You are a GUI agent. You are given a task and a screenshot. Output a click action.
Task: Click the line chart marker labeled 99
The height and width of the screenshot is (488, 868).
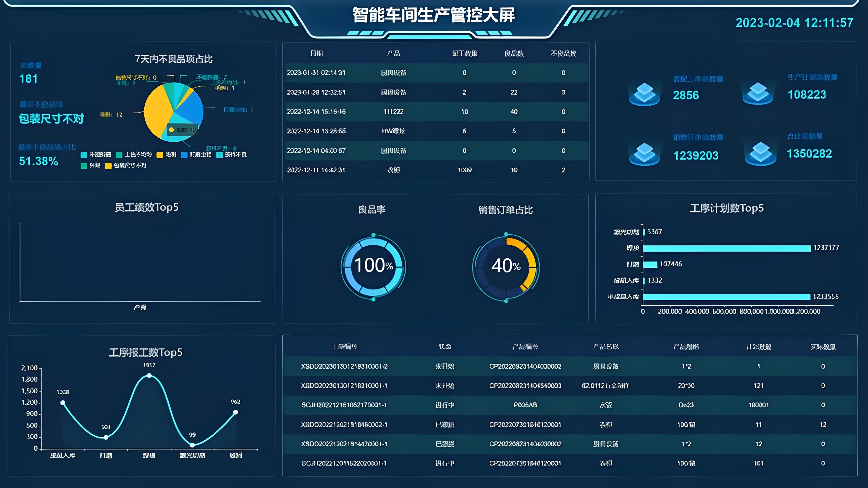pyautogui.click(x=192, y=445)
